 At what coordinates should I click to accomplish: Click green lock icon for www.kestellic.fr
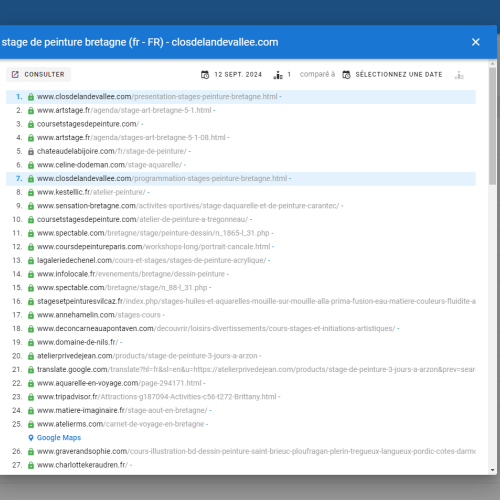(x=31, y=193)
